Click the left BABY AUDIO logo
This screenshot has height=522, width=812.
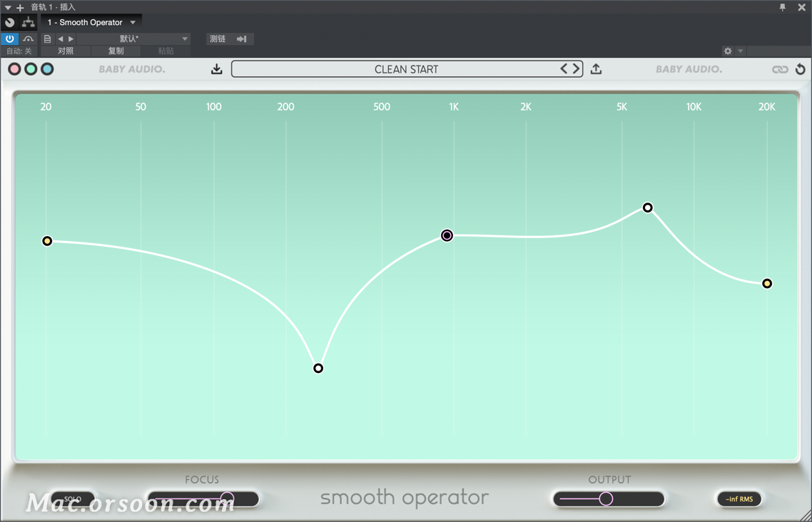132,68
